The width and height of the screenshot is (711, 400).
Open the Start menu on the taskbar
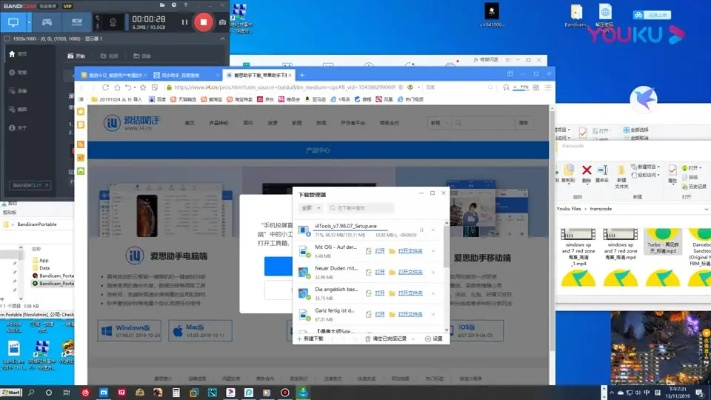pyautogui.click(x=11, y=392)
